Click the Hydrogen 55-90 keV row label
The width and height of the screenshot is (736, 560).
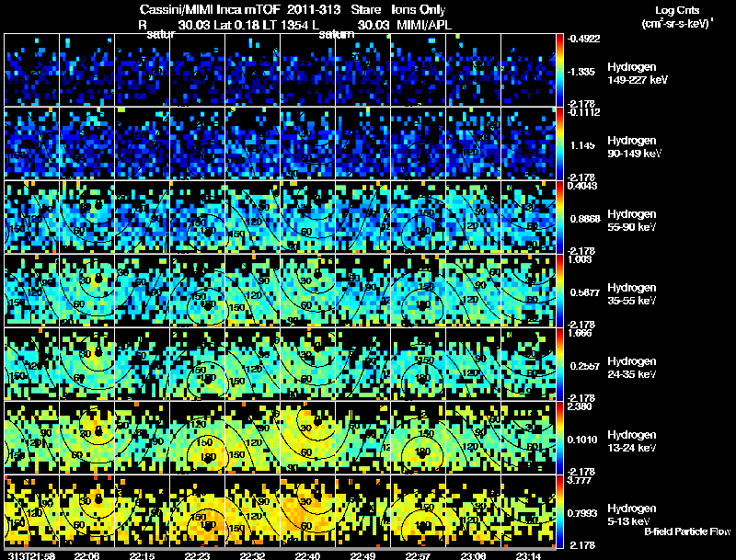click(x=632, y=221)
